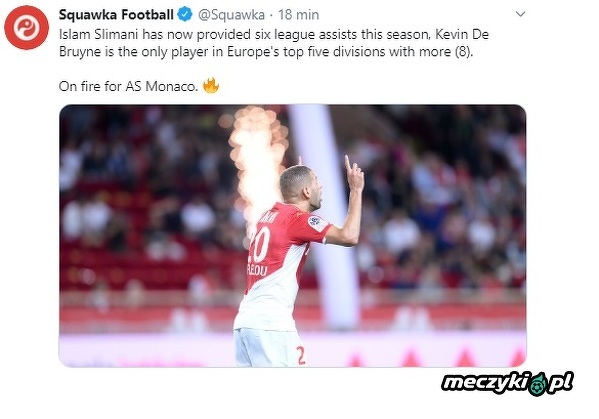599x419 pixels.
Task: Click the (8) figure ending the tweet
Action: [x=463, y=52]
